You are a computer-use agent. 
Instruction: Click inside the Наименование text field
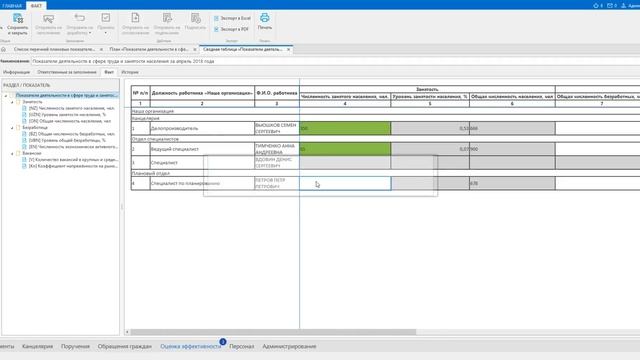[x=336, y=61]
